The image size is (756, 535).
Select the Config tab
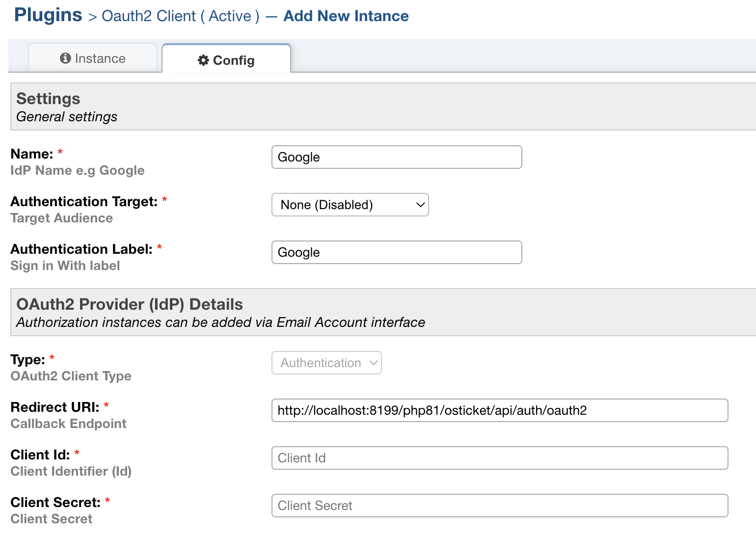[x=226, y=59]
